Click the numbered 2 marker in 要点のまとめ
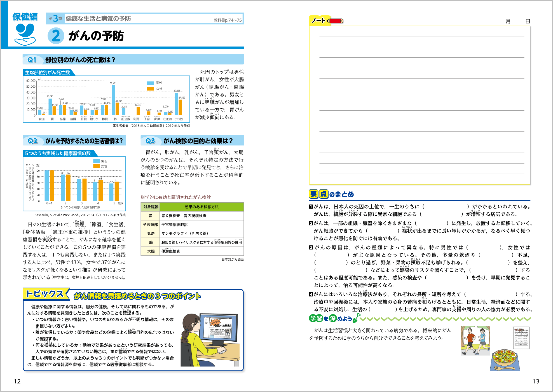Screen dimensions: 553x392 tap(311, 223)
